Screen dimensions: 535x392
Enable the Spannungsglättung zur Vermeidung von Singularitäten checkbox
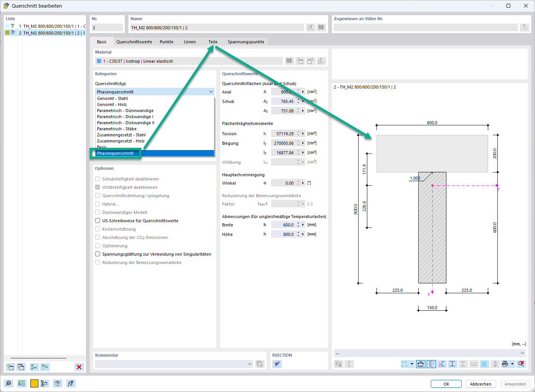point(97,254)
